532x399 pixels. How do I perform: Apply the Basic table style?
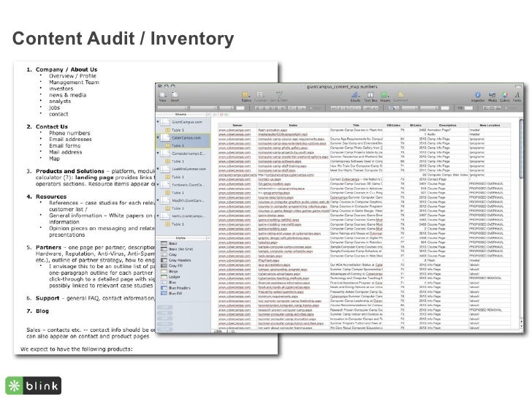pos(169,243)
